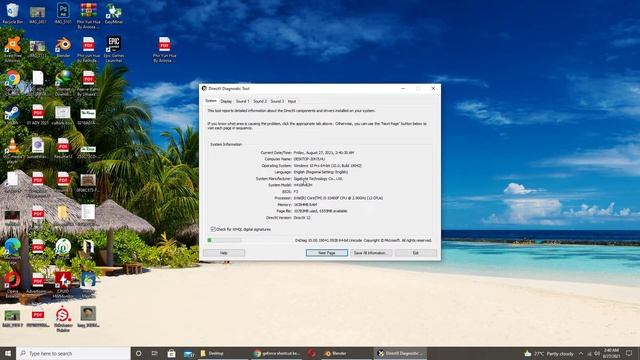Switch to the Desktop folder taskbar window
The image size is (640, 360).
pyautogui.click(x=222, y=353)
